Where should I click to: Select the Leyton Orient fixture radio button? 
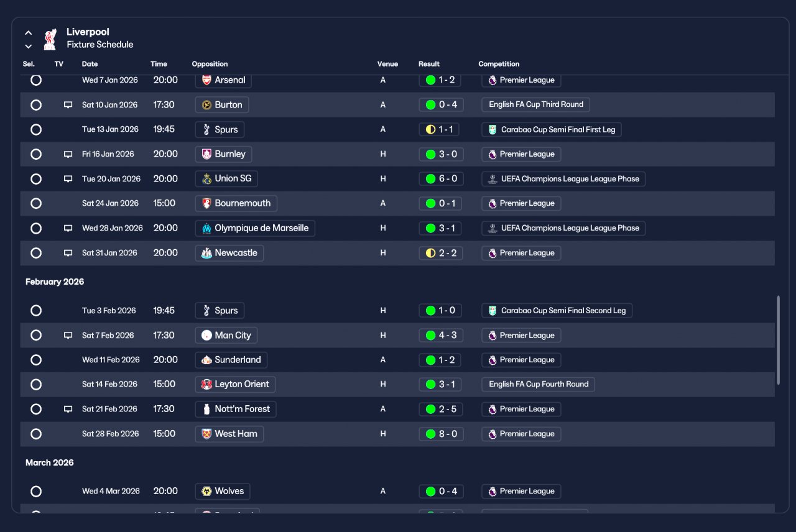point(36,385)
